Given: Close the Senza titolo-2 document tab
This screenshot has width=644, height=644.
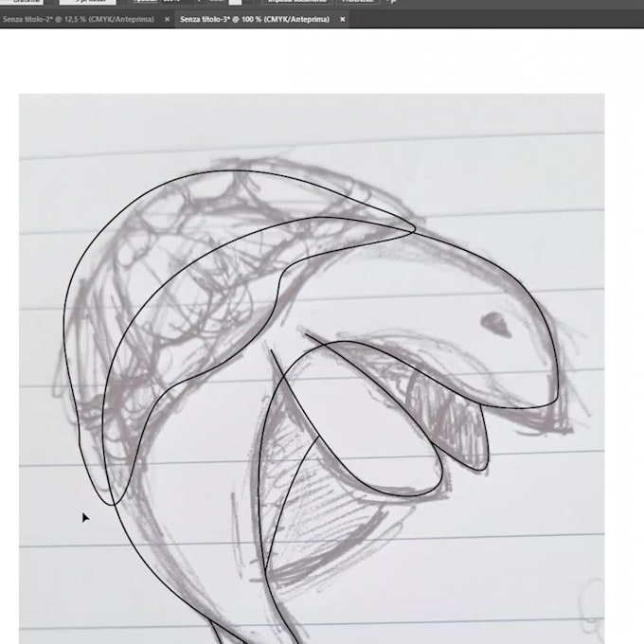Looking at the screenshot, I should [167, 19].
